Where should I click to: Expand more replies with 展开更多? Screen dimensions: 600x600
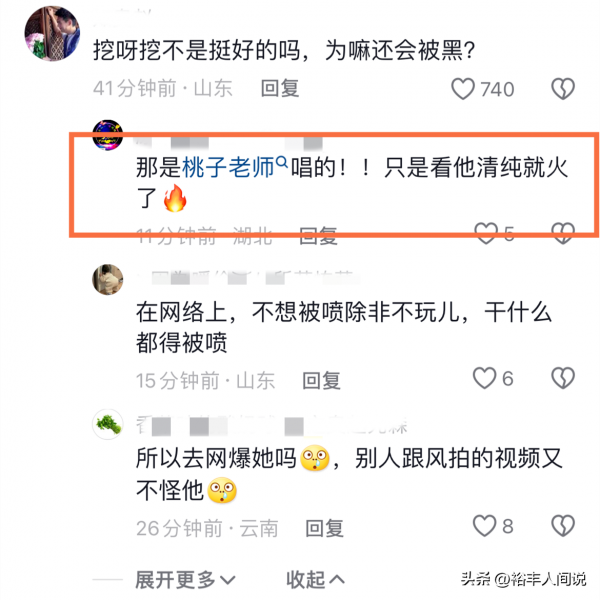(x=185, y=580)
